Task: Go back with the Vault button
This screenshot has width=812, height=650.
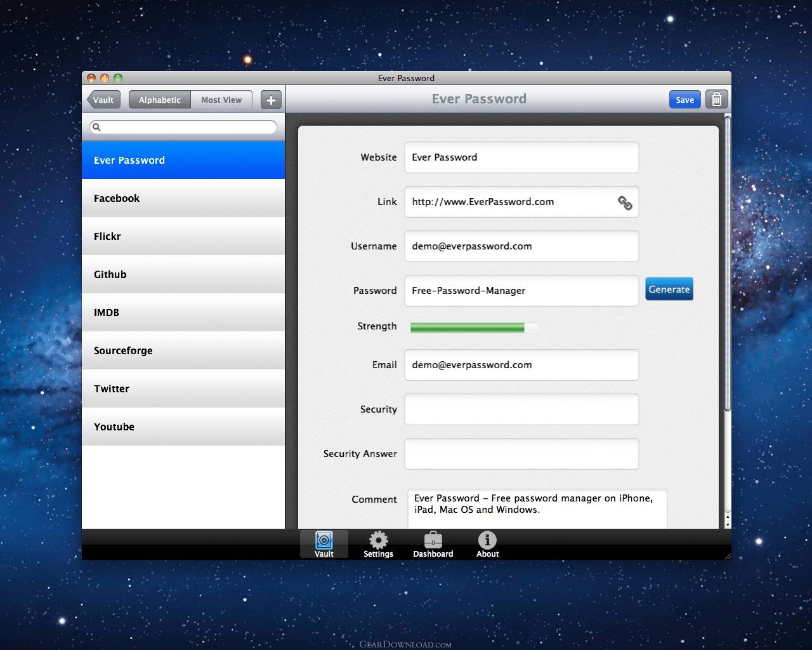Action: (103, 100)
